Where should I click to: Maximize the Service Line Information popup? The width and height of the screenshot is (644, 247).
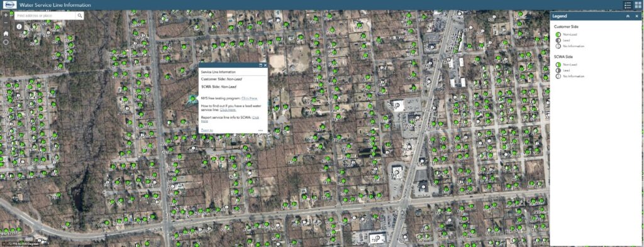click(x=261, y=65)
